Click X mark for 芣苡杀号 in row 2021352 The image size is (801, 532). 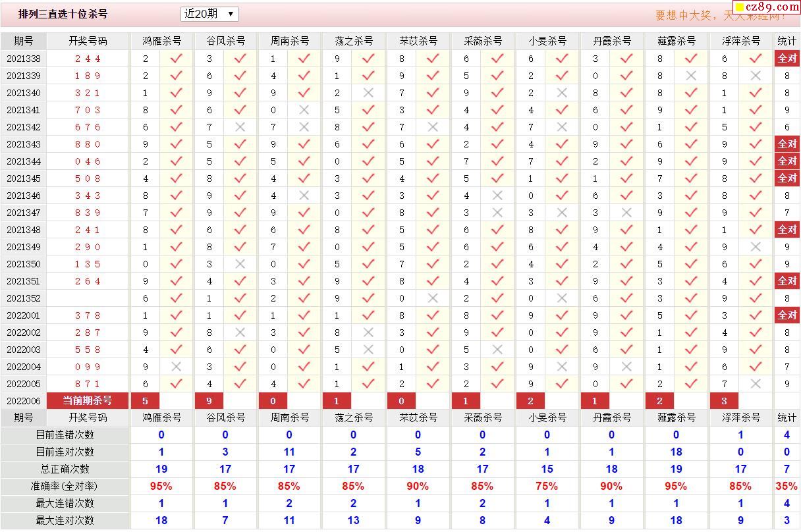click(x=433, y=298)
